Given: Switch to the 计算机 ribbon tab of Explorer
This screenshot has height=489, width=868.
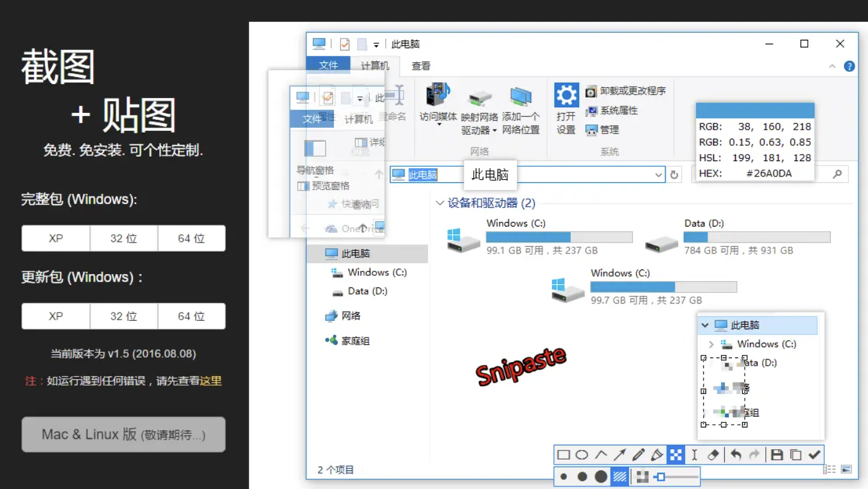Looking at the screenshot, I should click(375, 65).
